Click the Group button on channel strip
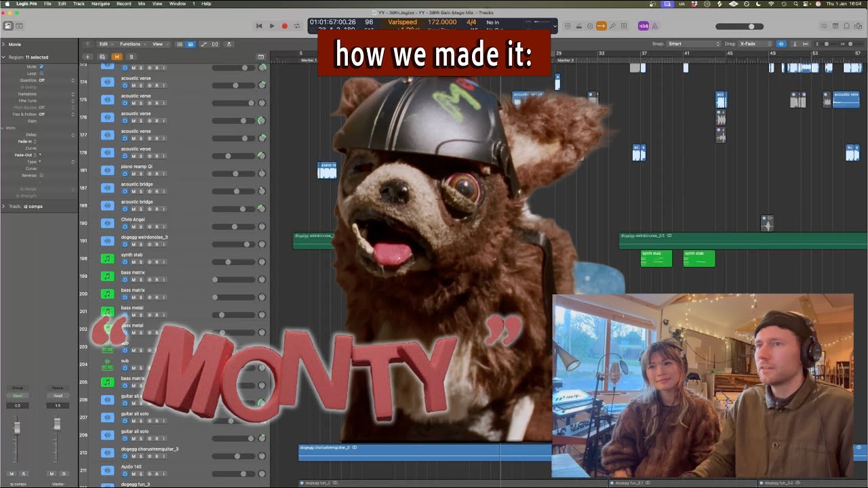Image resolution: width=868 pixels, height=488 pixels. [x=17, y=388]
